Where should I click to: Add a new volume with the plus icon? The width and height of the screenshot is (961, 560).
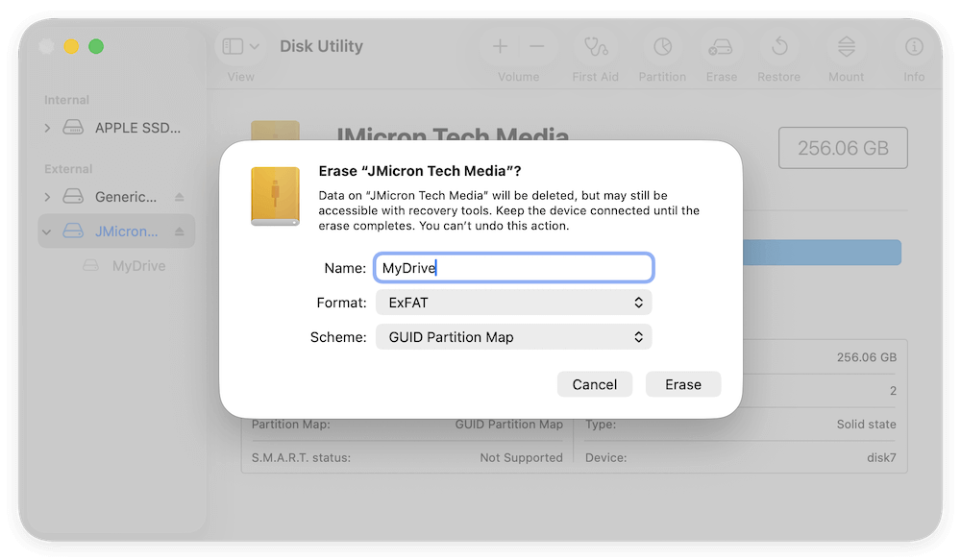[x=500, y=46]
